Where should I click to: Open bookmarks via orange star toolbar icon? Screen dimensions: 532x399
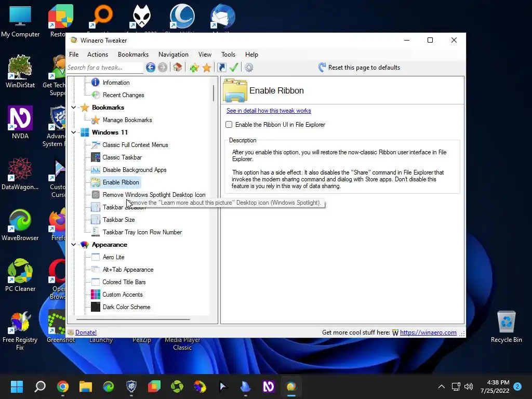[207, 68]
